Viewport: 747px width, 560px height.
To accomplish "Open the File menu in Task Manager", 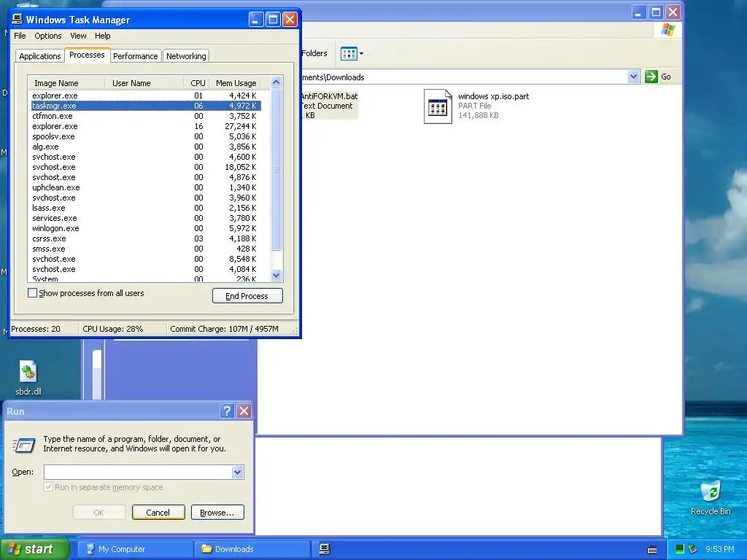I will [20, 36].
